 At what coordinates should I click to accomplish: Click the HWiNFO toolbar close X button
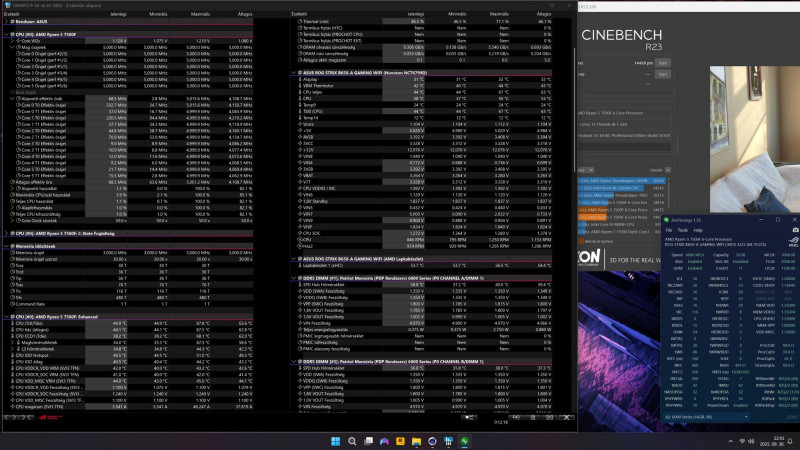coord(566,417)
